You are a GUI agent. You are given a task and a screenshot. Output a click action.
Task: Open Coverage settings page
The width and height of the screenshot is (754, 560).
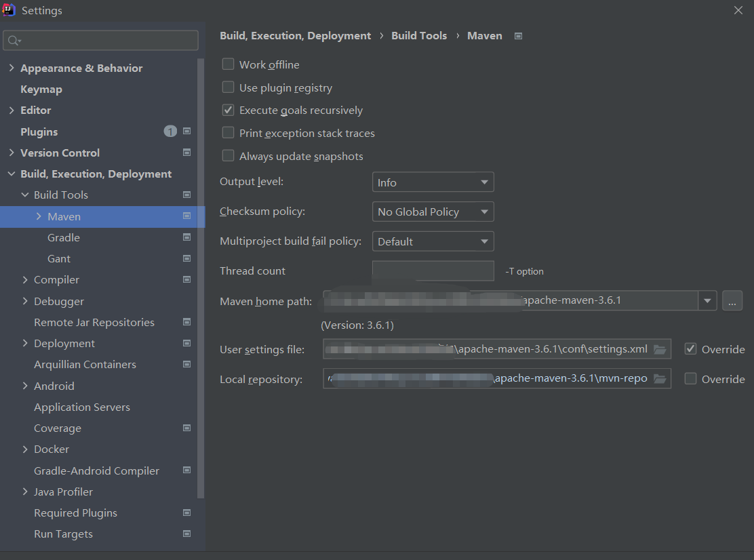coord(58,428)
